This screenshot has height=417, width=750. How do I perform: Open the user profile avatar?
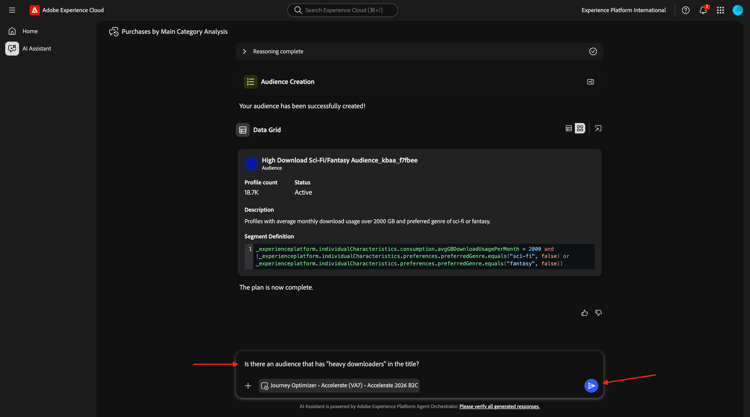point(738,10)
